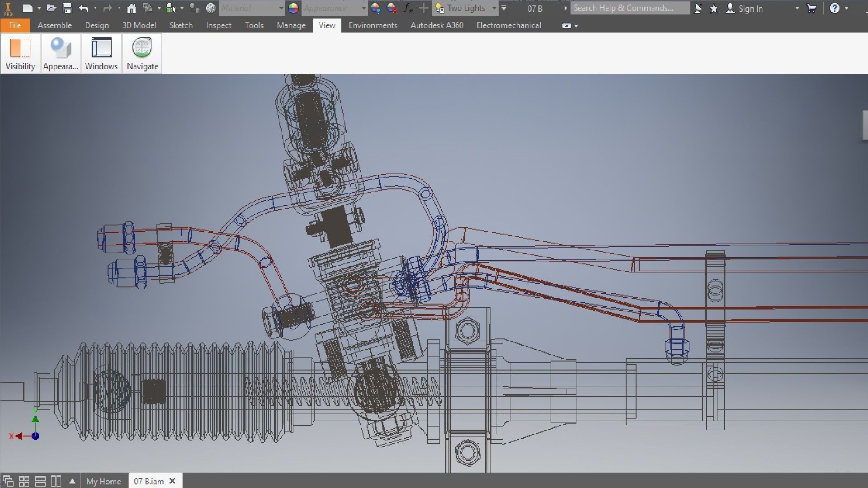Switch to tiled grid window layout
The height and width of the screenshot is (488, 868).
(24, 481)
